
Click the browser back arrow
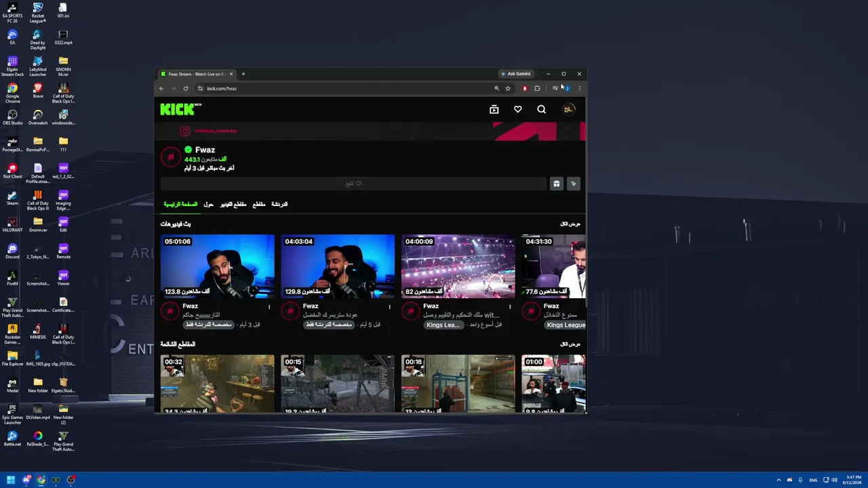161,88
